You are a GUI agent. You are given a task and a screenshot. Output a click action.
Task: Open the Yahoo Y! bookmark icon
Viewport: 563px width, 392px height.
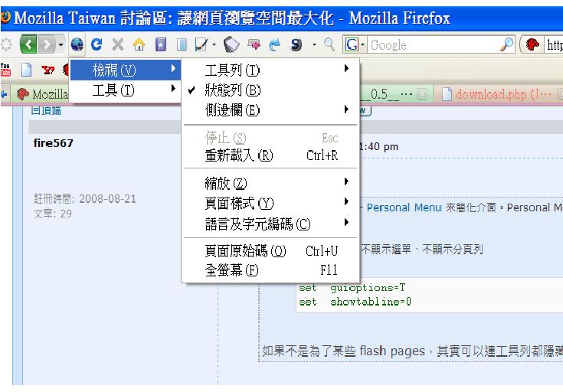coord(47,70)
